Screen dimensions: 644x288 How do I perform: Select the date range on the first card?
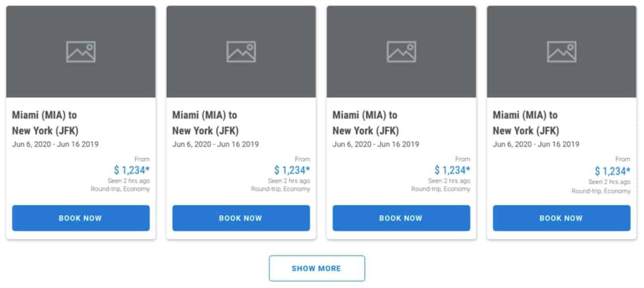(55, 144)
